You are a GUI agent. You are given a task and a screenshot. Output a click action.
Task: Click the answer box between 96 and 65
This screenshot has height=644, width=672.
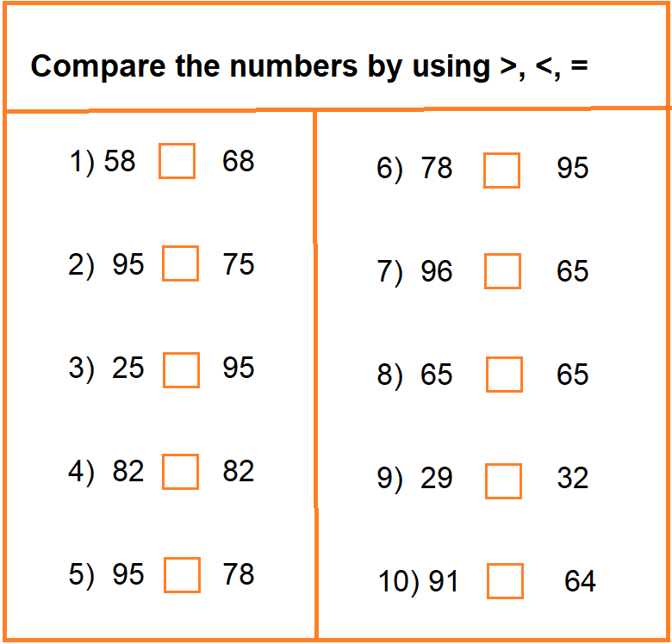502,271
